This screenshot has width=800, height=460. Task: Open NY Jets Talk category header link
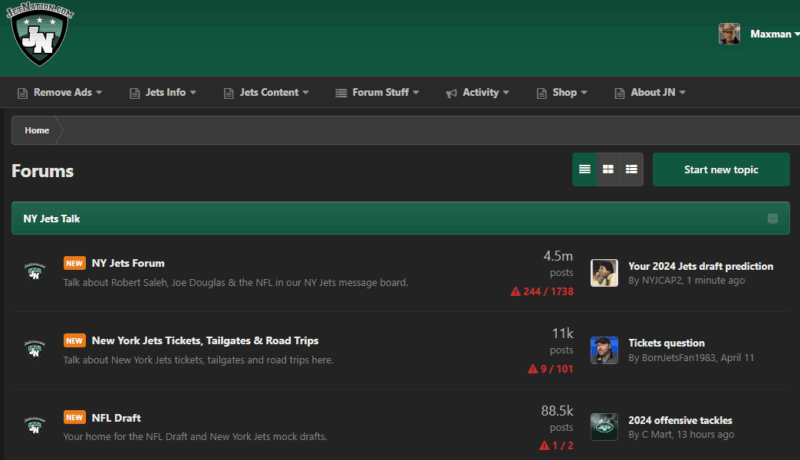[x=52, y=219]
